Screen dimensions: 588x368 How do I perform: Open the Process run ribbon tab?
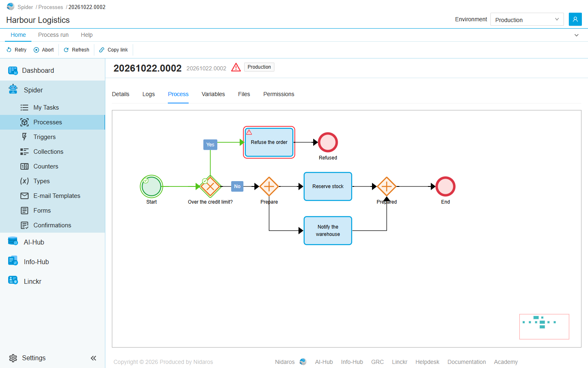pos(53,35)
